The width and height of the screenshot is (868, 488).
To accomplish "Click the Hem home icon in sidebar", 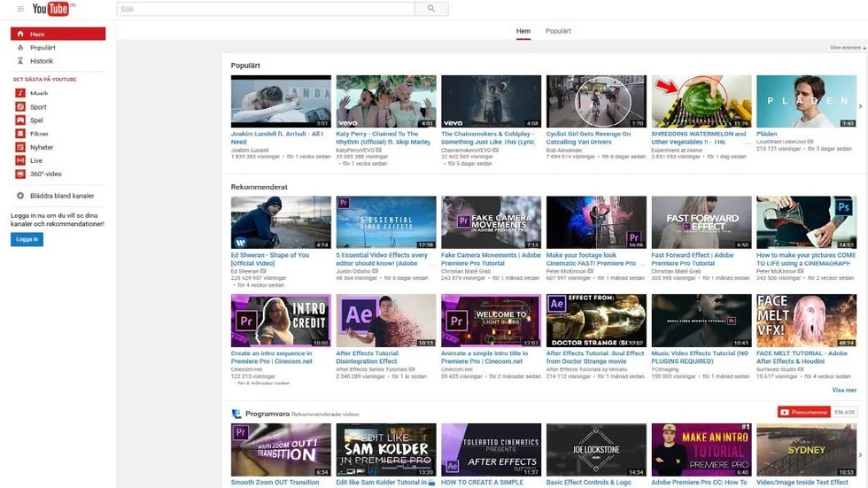I will coord(20,34).
